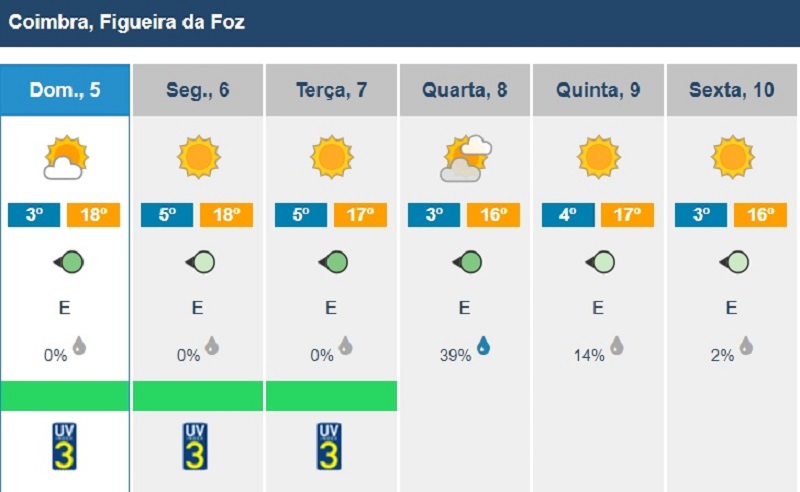Click the wind direction icon for Sexta
Screen dimensions: 800x492
tap(734, 262)
